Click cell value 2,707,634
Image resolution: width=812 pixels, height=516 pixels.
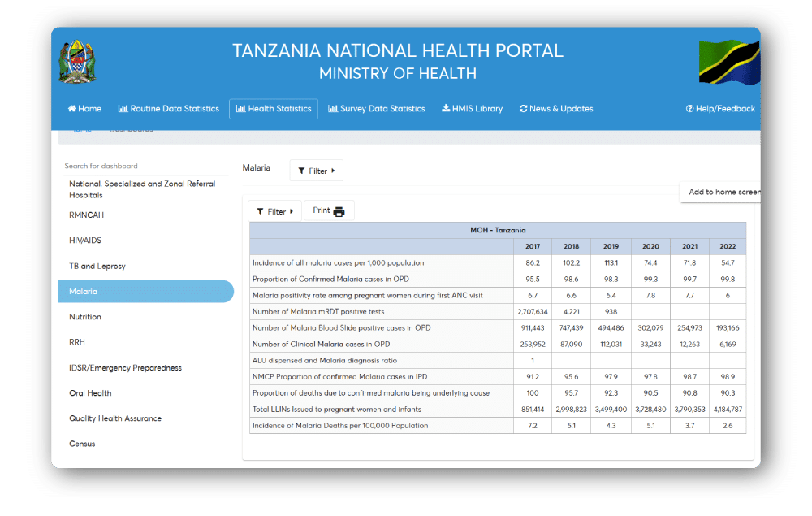tap(533, 311)
